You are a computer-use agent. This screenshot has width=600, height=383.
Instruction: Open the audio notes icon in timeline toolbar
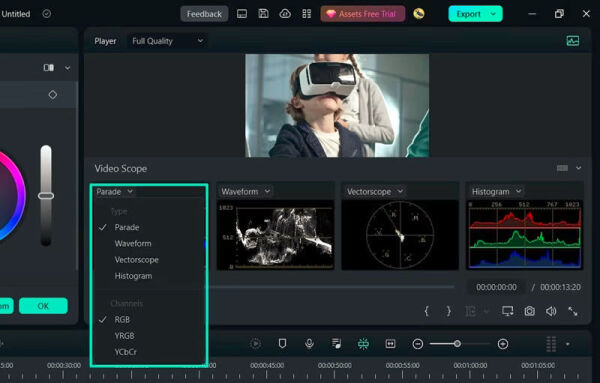(x=336, y=344)
